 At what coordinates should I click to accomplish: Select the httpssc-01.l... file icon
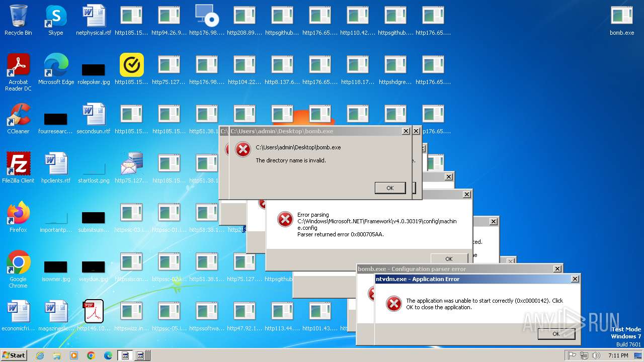(x=169, y=217)
